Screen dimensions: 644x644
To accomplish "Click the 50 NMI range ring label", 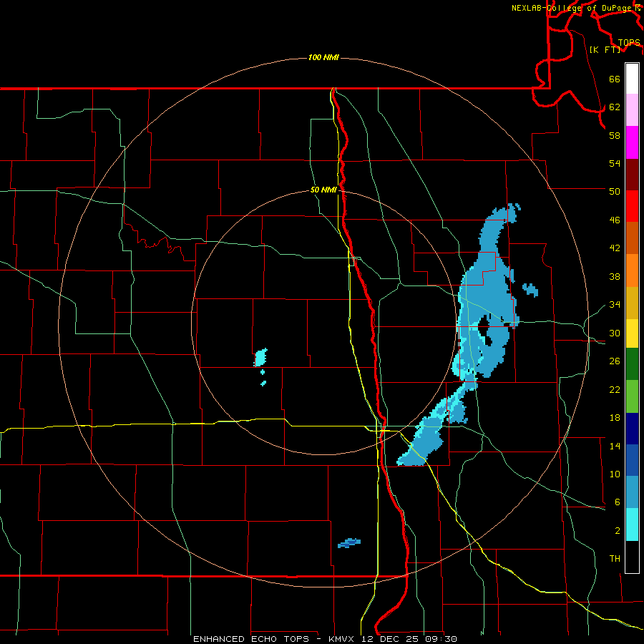I will pyautogui.click(x=323, y=190).
